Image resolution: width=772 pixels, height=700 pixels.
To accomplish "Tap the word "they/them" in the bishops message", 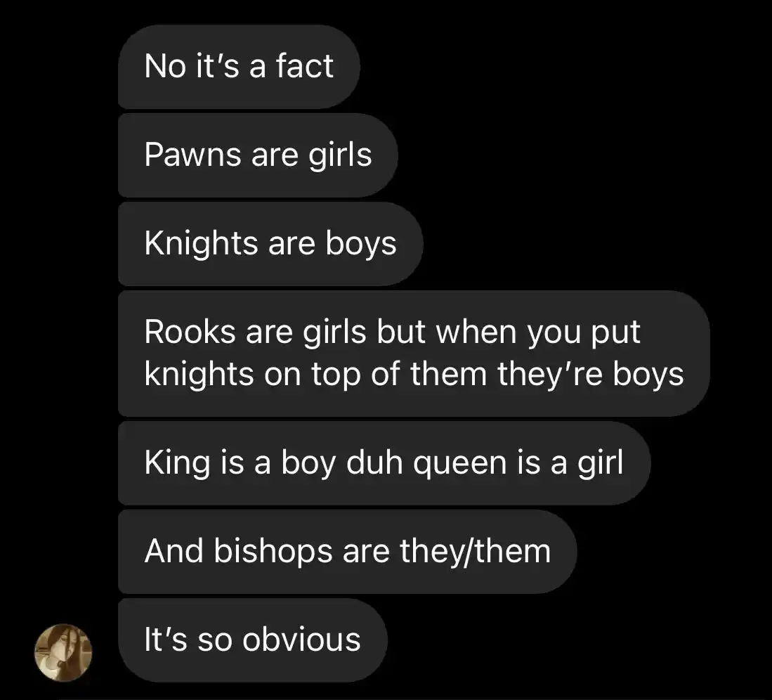I will pyautogui.click(x=475, y=552).
